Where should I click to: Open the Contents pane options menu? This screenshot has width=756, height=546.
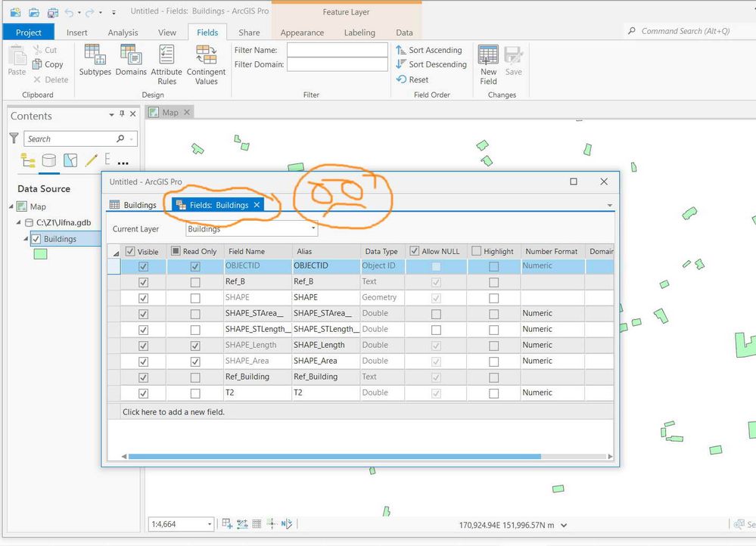tap(111, 114)
